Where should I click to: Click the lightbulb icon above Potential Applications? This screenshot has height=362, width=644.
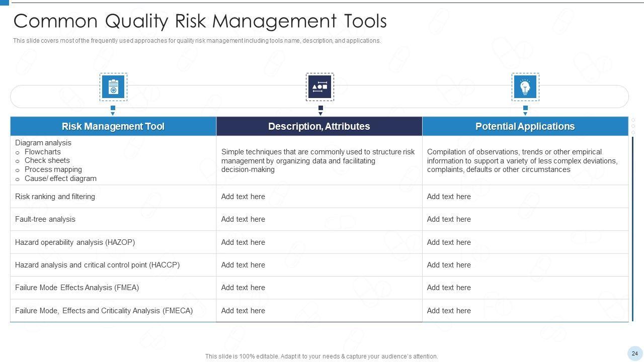tap(525, 87)
